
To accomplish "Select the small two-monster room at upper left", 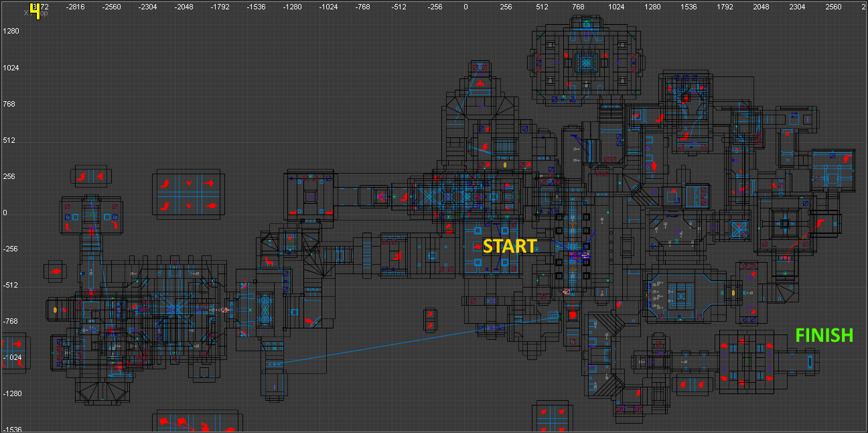I will click(90, 176).
